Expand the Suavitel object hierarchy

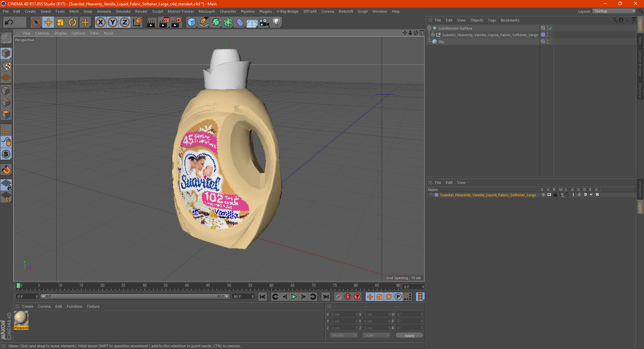coord(433,35)
